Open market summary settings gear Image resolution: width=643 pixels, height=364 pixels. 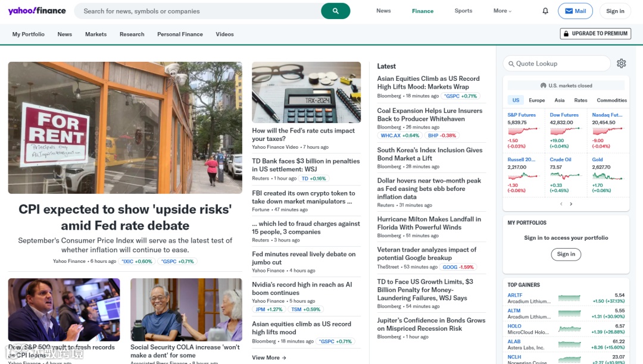[x=621, y=64]
